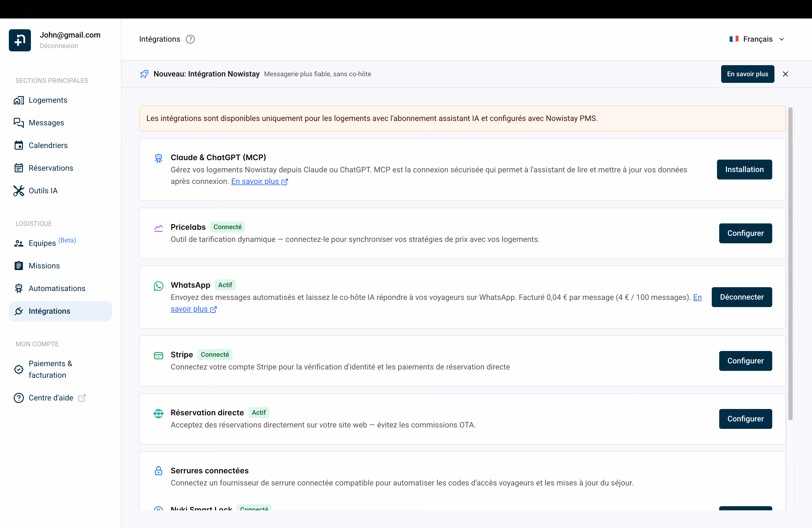
Task: Click the Equipes people icon
Action: click(19, 243)
